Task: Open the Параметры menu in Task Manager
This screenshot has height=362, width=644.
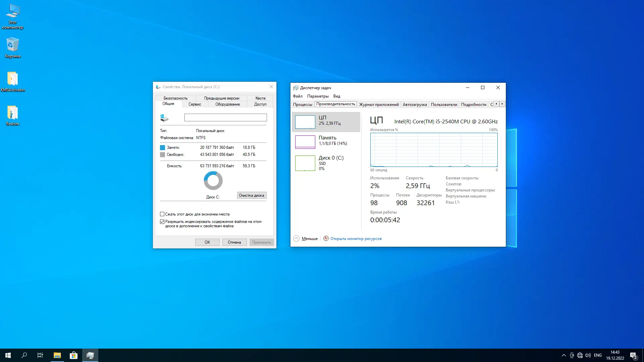Action: pyautogui.click(x=318, y=96)
